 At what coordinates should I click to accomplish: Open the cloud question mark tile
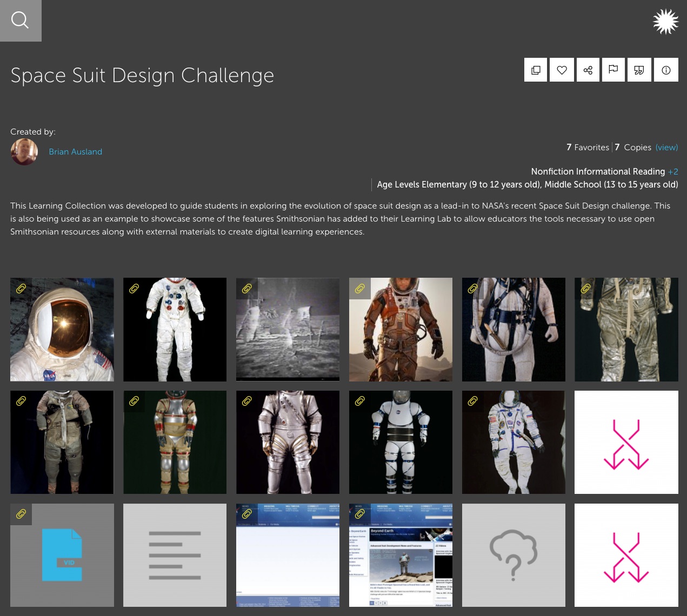point(513,555)
